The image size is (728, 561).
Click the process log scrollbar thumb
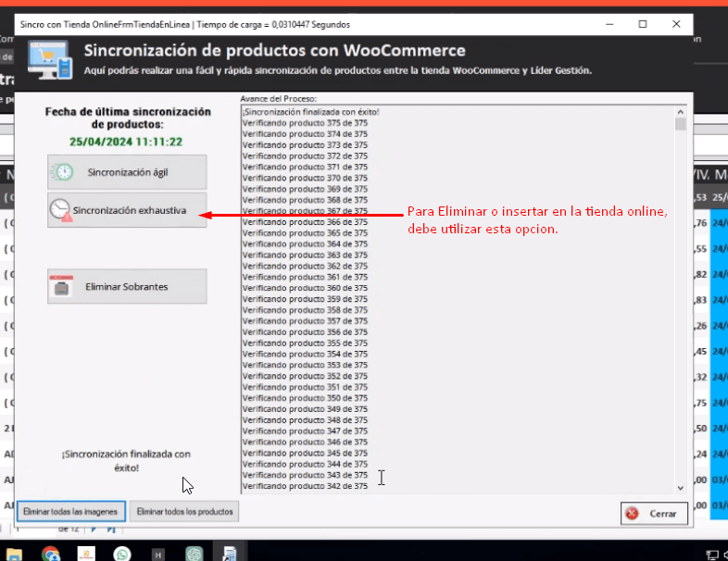pos(681,124)
